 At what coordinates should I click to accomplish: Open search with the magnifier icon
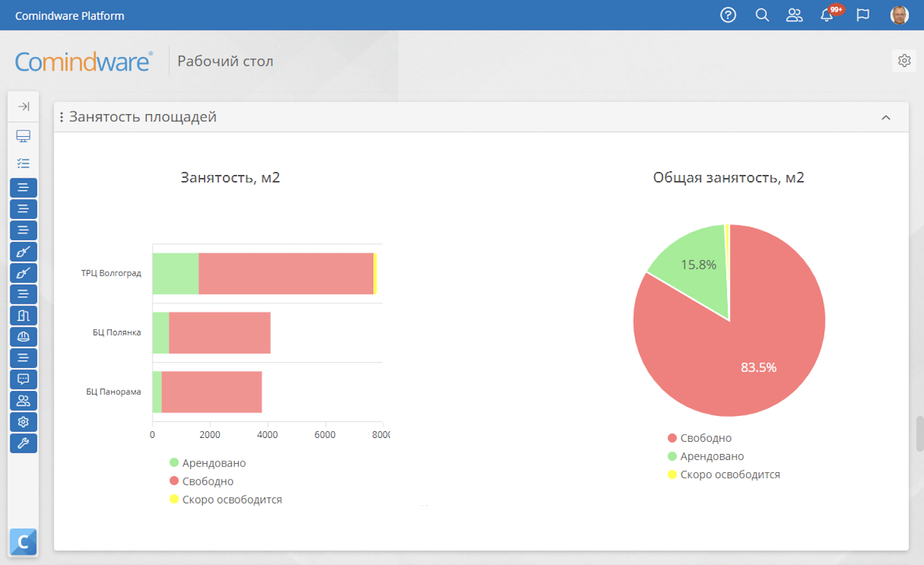tap(762, 15)
